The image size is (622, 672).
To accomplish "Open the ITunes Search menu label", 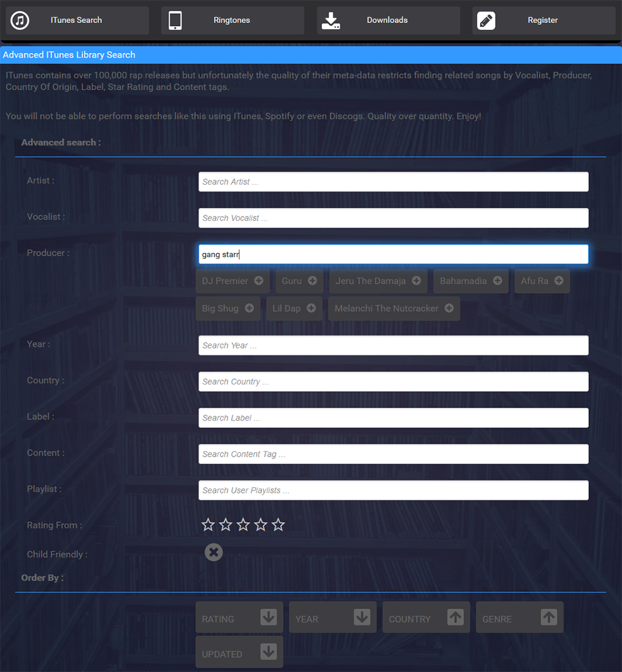I will 77,20.
